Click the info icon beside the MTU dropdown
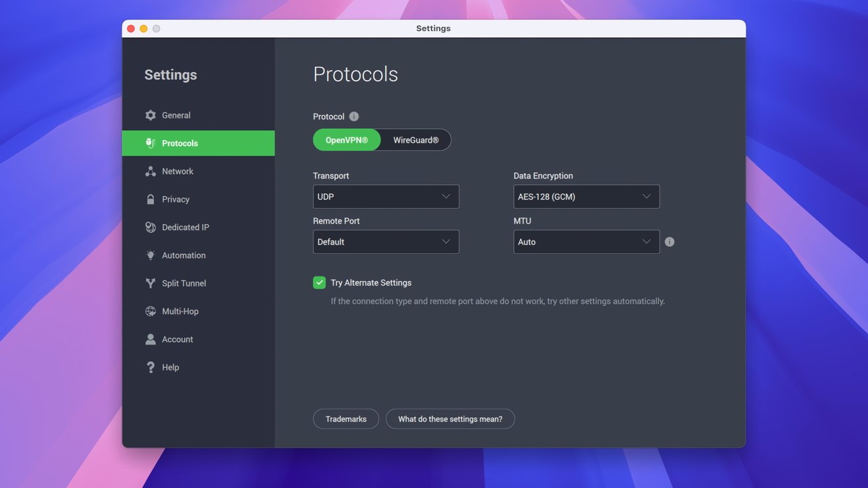The width and height of the screenshot is (868, 488). pyautogui.click(x=670, y=242)
